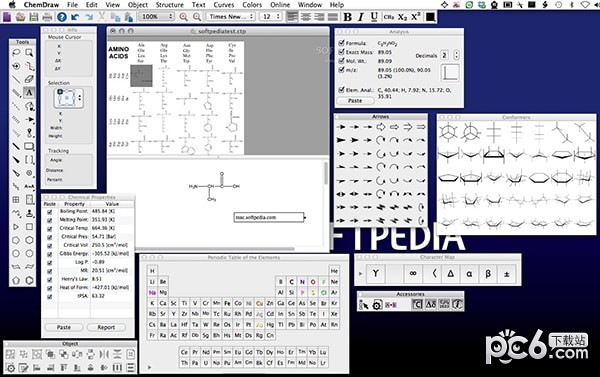This screenshot has height=377, width=600.
Task: Open Help via the question mark icon
Action: 62,17
